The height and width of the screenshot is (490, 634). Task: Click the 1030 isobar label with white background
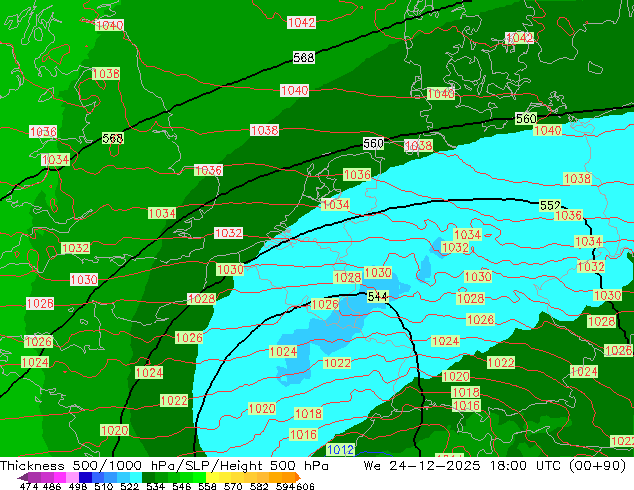click(84, 279)
